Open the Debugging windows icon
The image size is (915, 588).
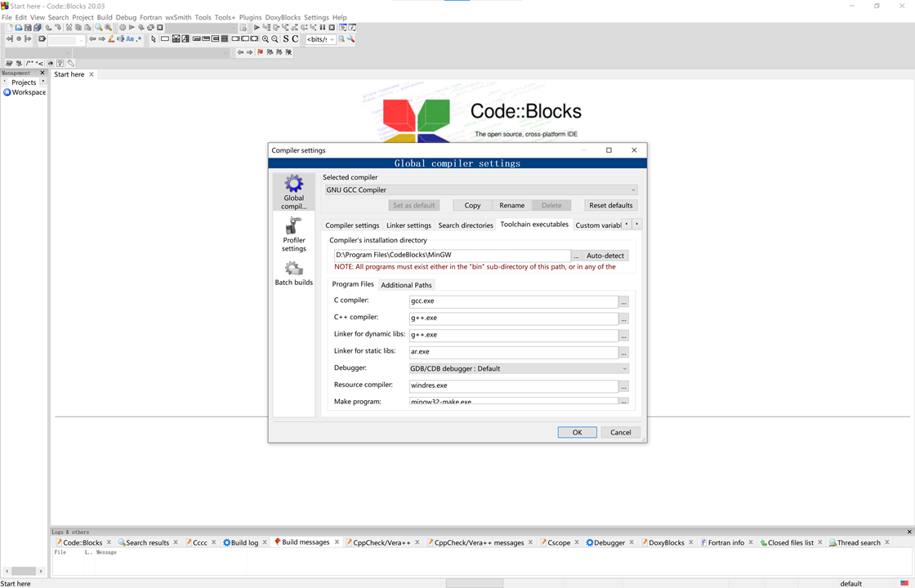click(x=342, y=28)
